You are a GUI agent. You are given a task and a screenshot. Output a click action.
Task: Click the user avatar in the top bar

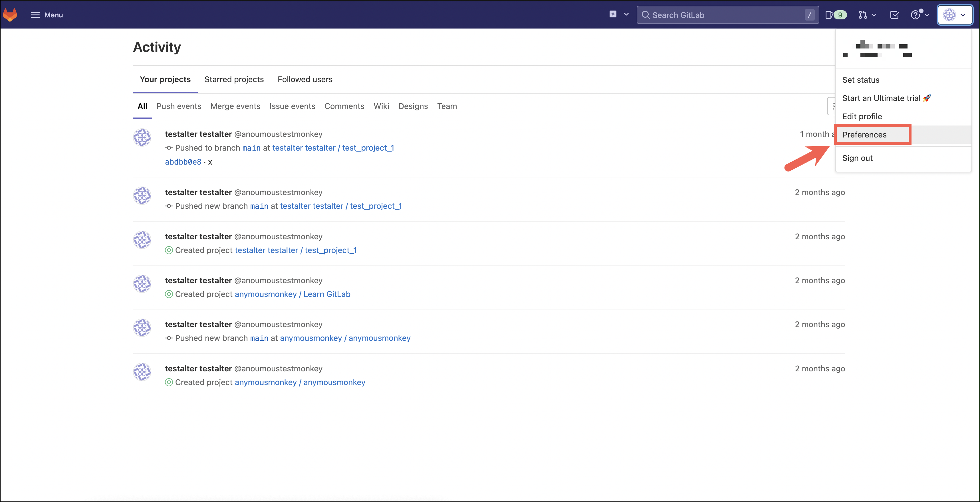(x=949, y=15)
